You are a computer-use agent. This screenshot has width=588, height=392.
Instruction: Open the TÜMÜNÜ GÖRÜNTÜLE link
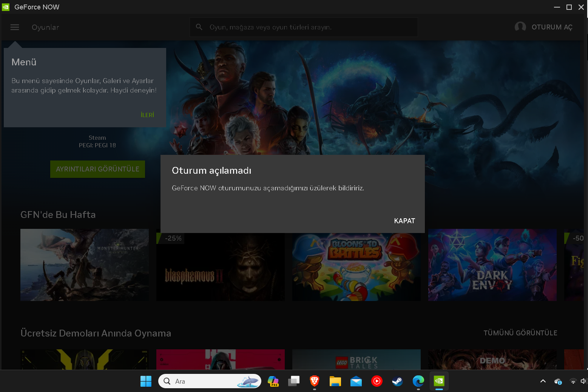point(520,333)
